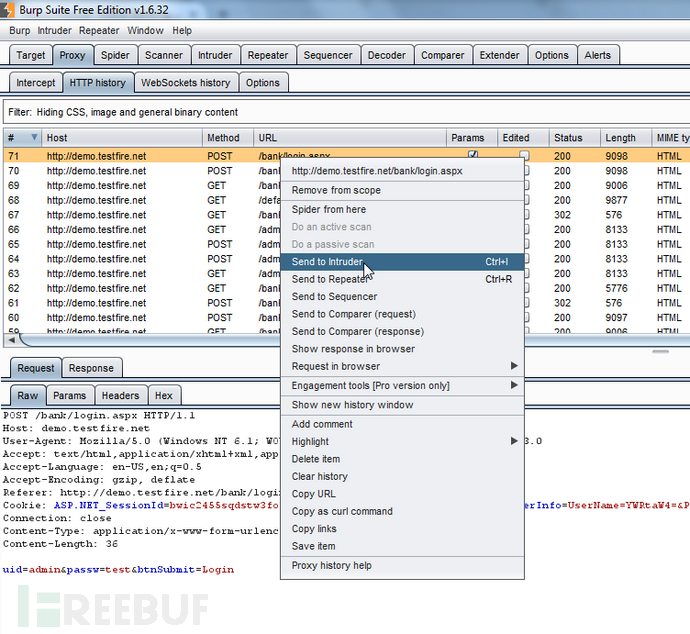Sort by the Host column header
The width and height of the screenshot is (690, 634).
tap(121, 138)
